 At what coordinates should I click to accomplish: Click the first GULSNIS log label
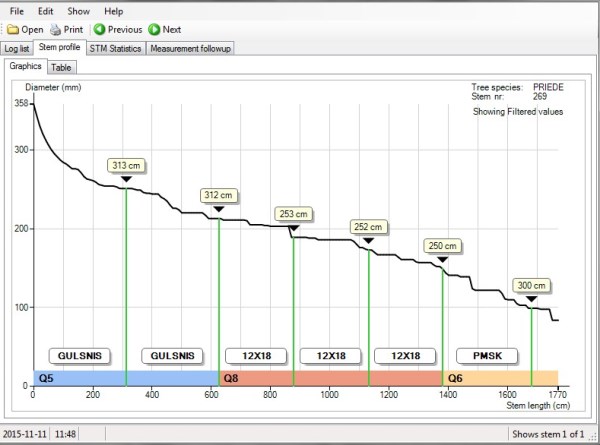(x=79, y=355)
